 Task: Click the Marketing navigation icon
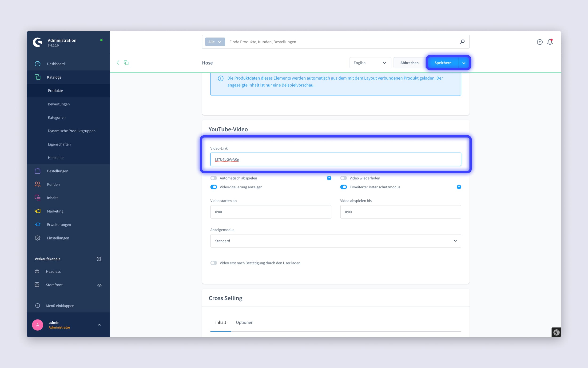coord(38,211)
